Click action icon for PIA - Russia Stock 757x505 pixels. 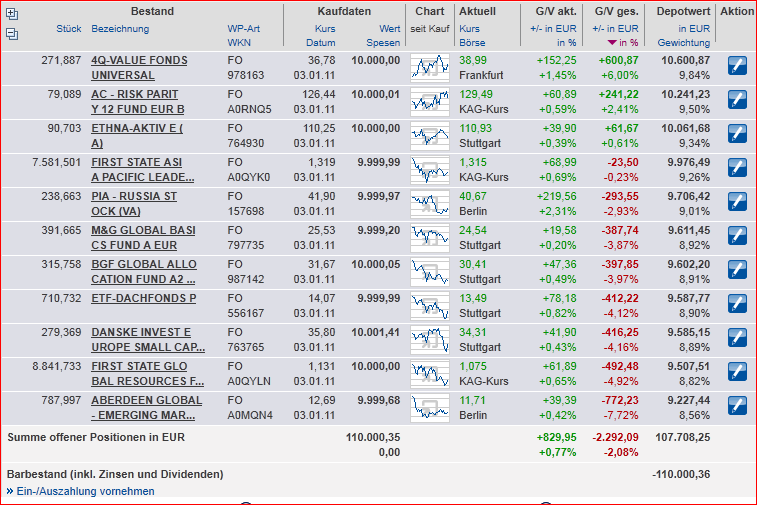coord(737,203)
